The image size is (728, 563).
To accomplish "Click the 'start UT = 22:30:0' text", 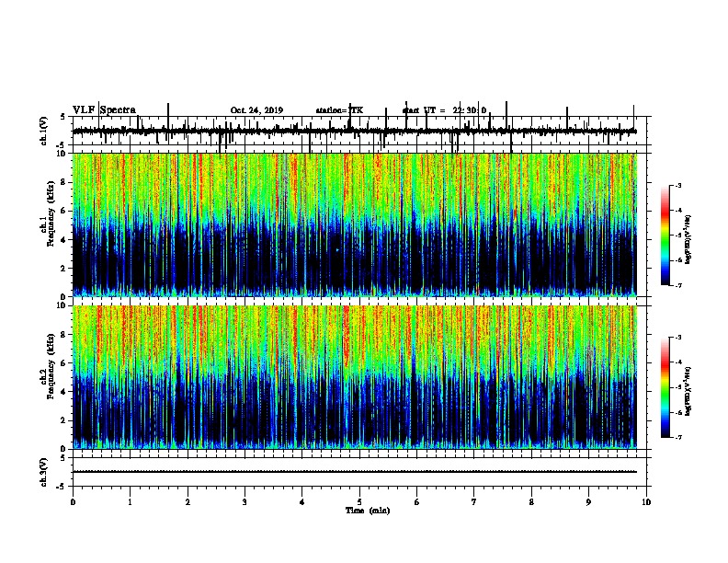I will 444,110.
